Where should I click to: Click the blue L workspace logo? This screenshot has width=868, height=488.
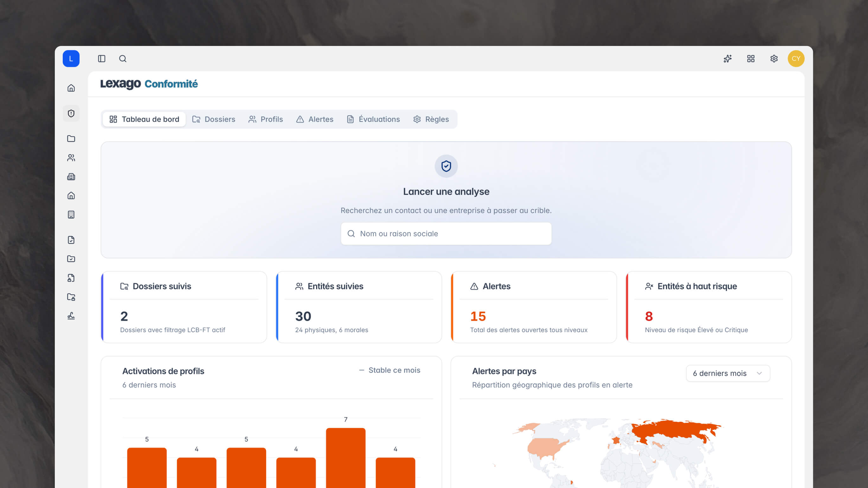(71, 59)
